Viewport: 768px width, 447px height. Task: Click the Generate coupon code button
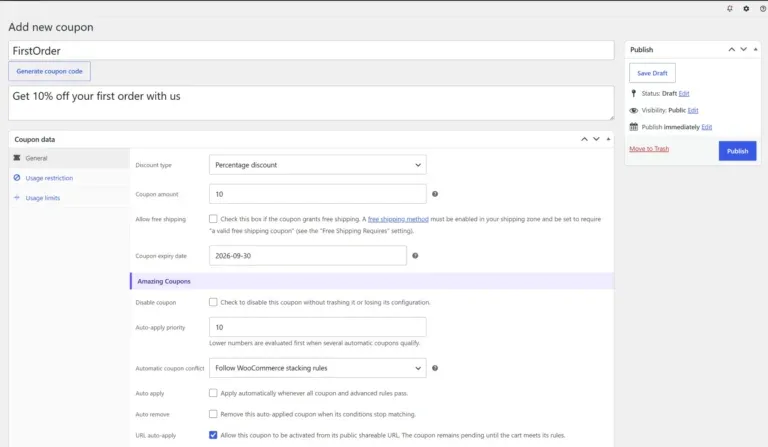[x=49, y=71]
